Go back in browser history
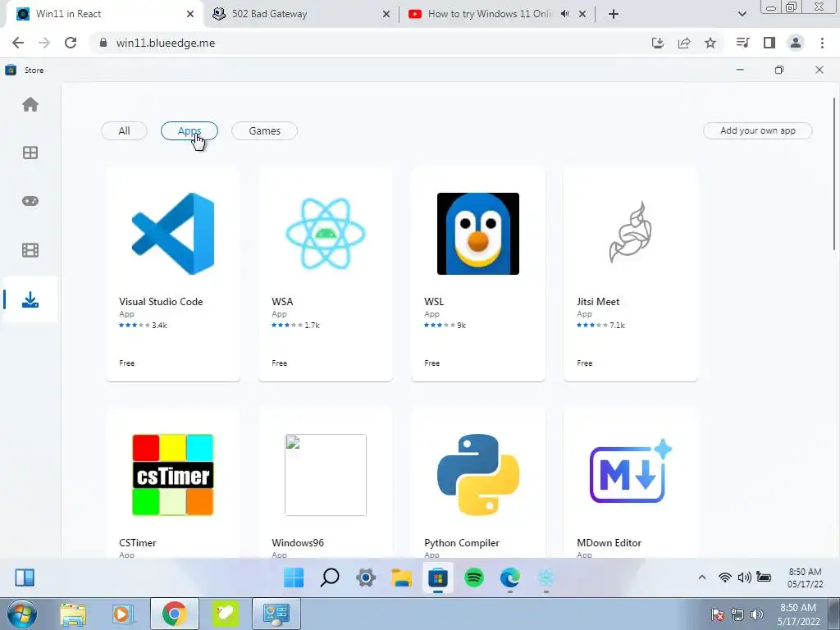 point(18,43)
